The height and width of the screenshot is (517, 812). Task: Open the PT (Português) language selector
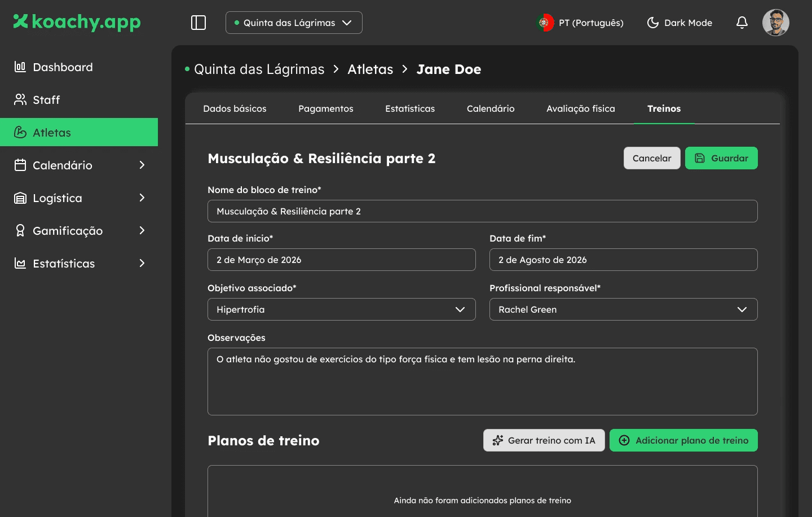coord(580,23)
